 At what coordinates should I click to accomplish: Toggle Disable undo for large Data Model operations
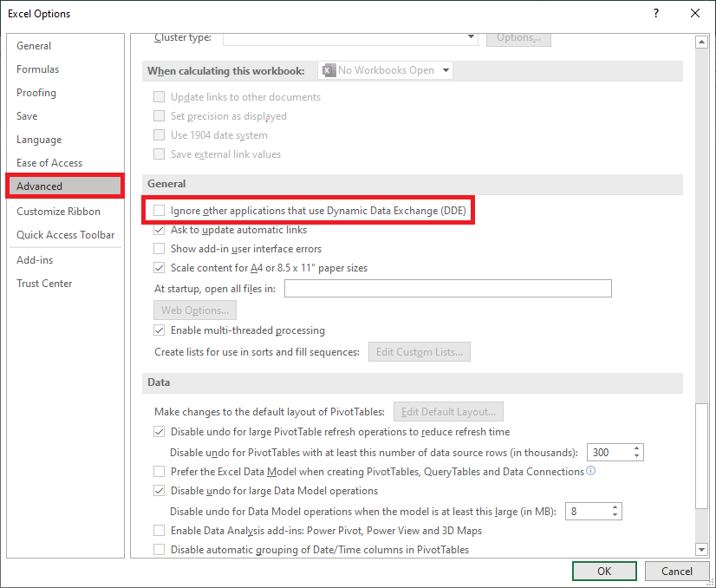pos(159,491)
